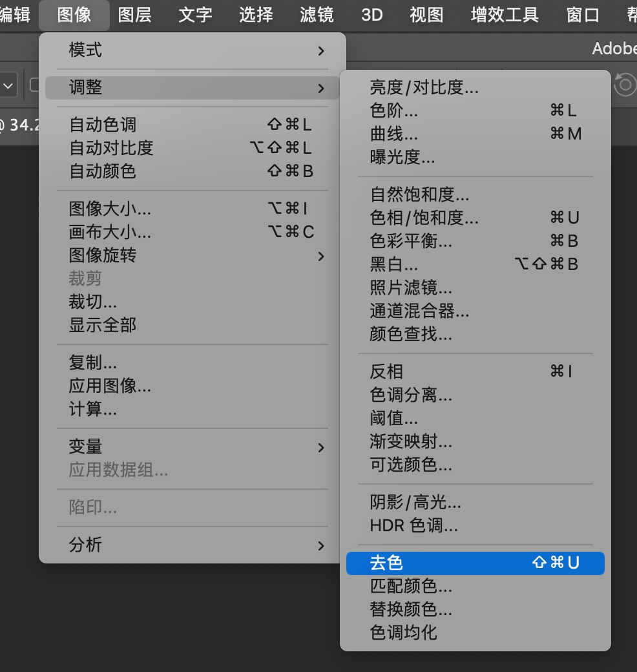Expand the 图像旋转 submenu

pos(193,255)
